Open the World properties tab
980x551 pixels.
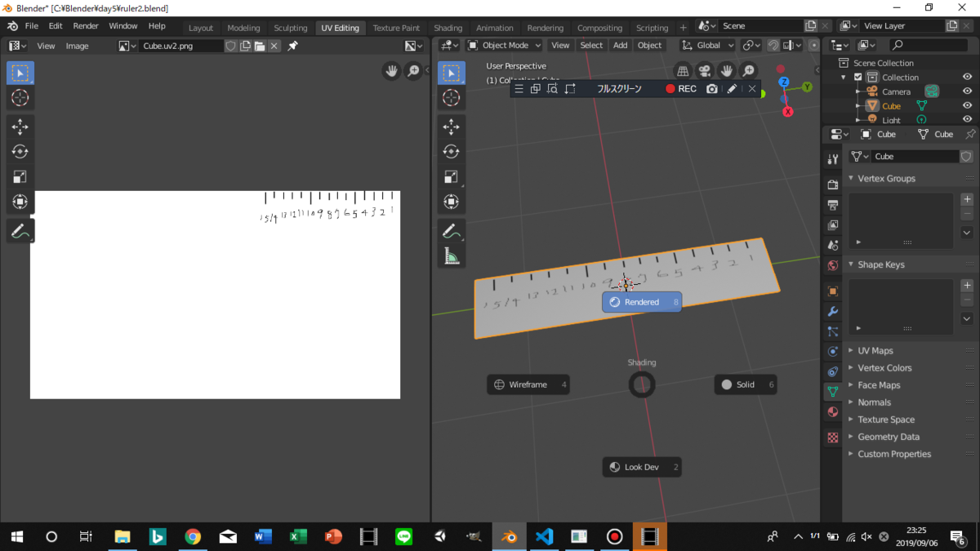832,265
